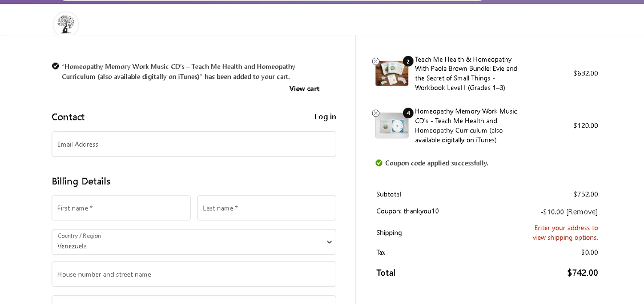The height and width of the screenshot is (304, 644).
Task: Click 'Enter your address to view shipping options'
Action: 565,232
